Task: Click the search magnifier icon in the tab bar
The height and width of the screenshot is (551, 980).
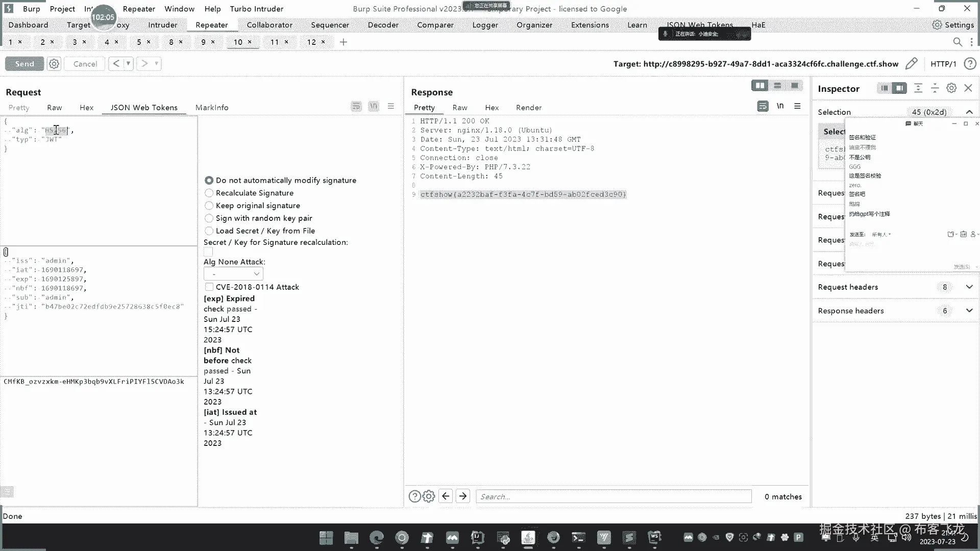Action: (958, 42)
